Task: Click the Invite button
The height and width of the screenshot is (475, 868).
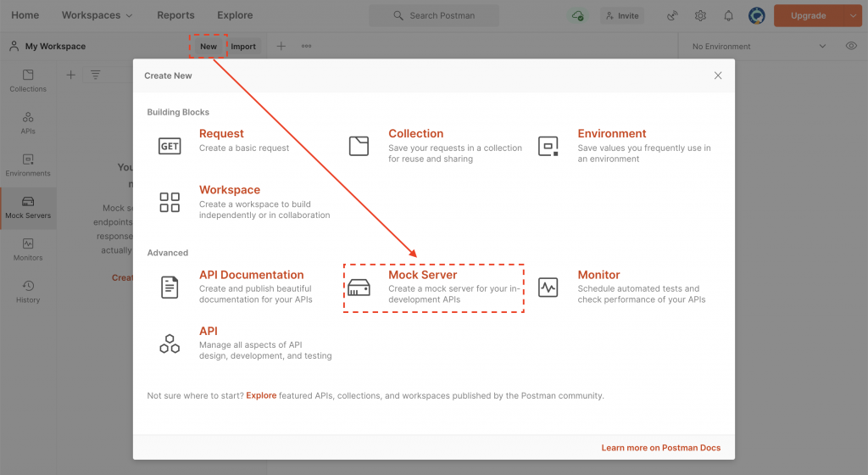Action: (622, 15)
